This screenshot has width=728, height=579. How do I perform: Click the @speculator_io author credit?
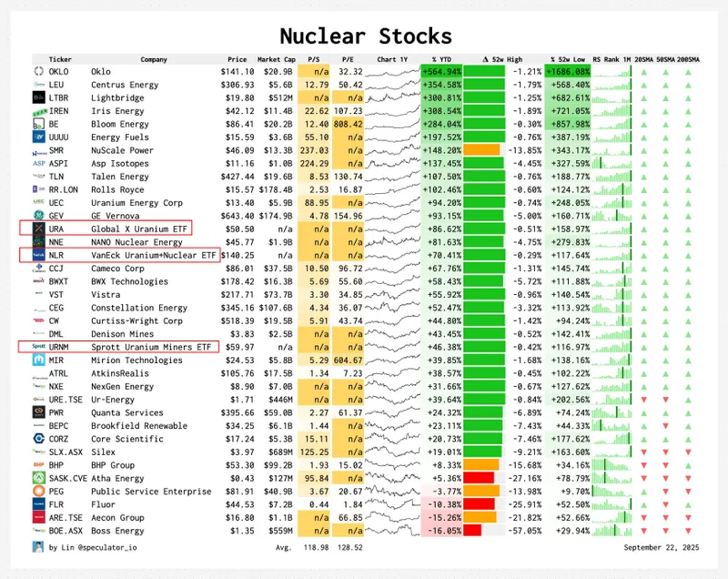(x=107, y=547)
